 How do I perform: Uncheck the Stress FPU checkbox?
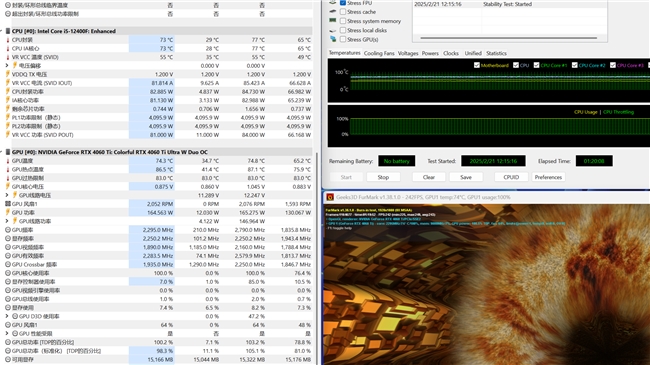[x=343, y=3]
